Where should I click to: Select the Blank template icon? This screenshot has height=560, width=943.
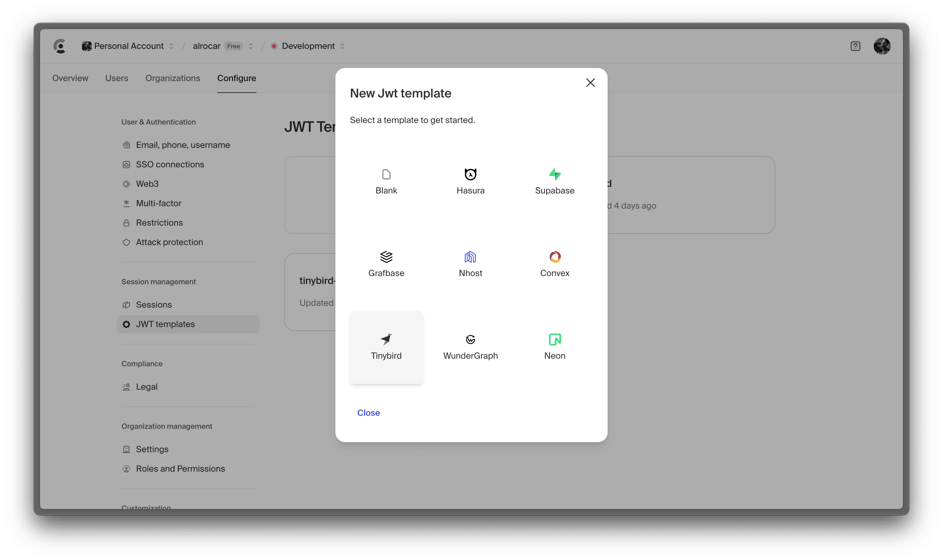(386, 174)
